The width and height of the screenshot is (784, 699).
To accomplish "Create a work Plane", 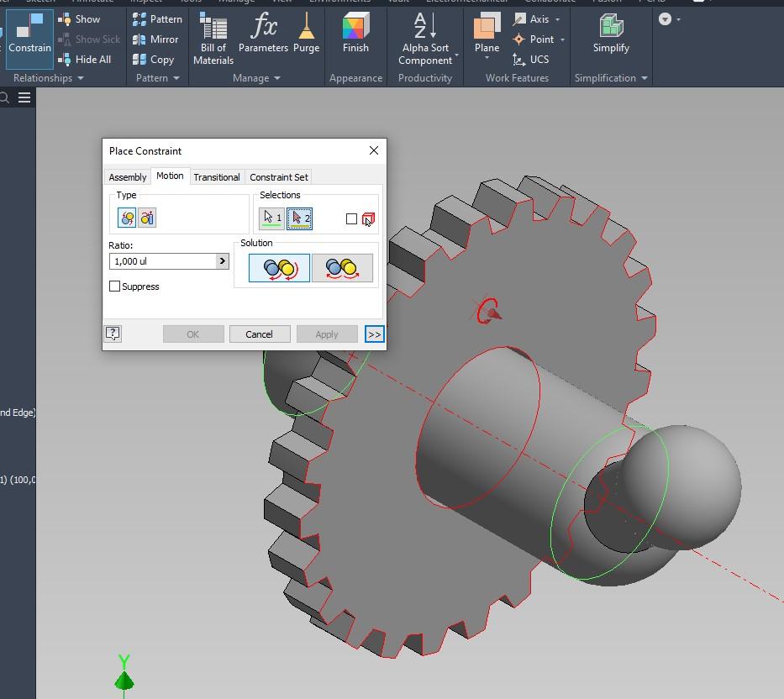I will pos(487,33).
